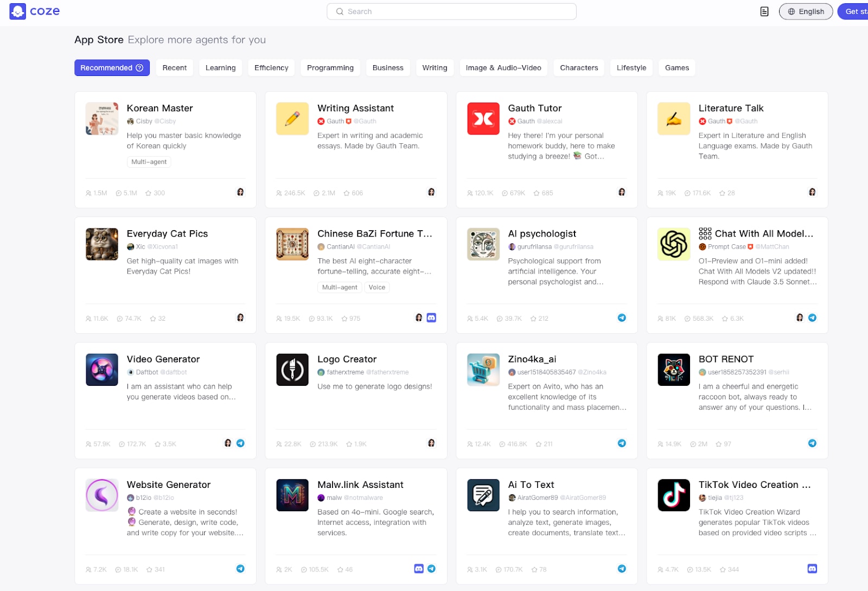Image resolution: width=868 pixels, height=591 pixels.
Task: Switch to the Business tab
Action: pos(388,68)
